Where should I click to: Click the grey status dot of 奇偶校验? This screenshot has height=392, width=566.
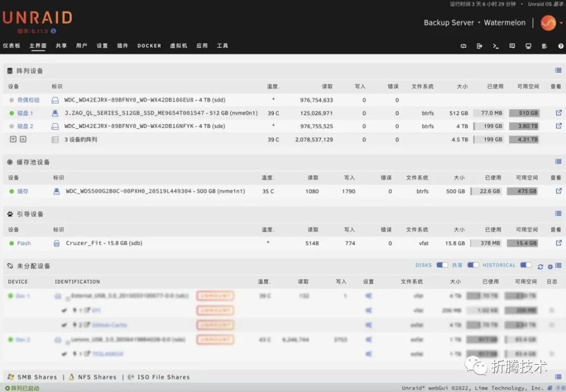pos(12,100)
